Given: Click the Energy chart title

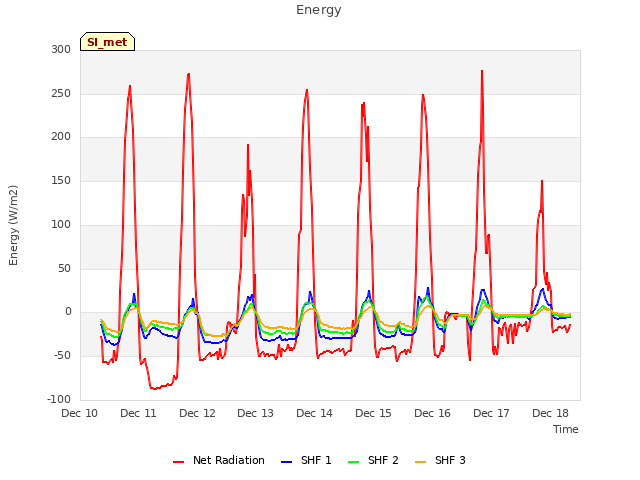Looking at the screenshot, I should [319, 10].
